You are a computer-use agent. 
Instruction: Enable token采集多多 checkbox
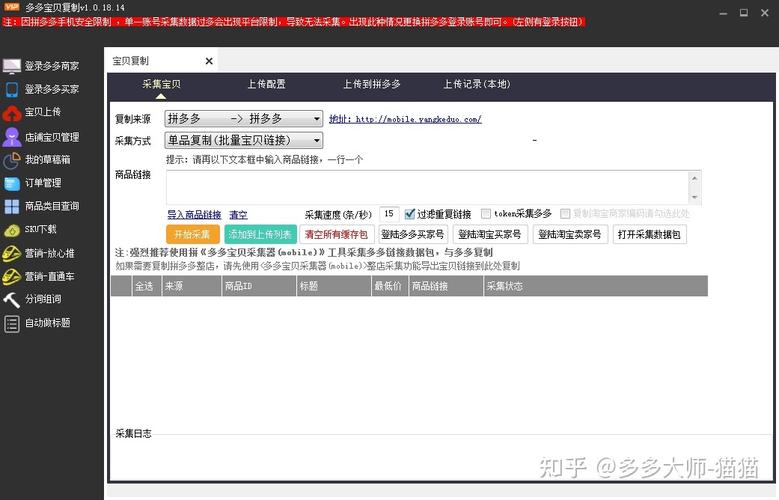[x=486, y=214]
